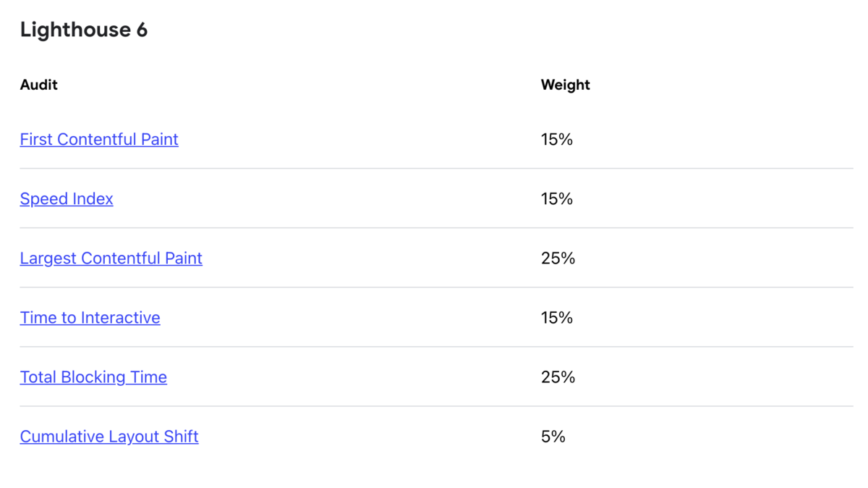Screen dimensions: 868x488
Task: Open the Total Blocking Time link
Action: [x=93, y=377]
